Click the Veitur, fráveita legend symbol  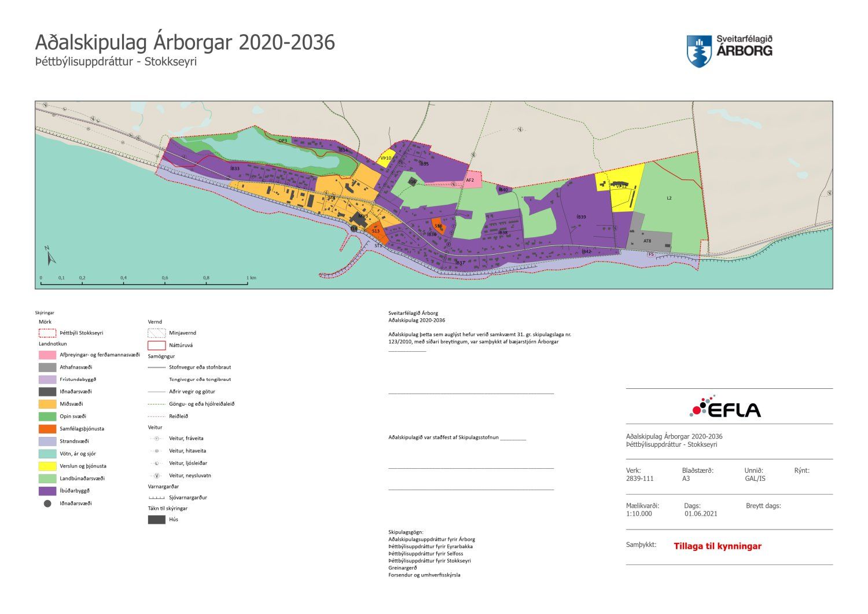click(x=157, y=438)
